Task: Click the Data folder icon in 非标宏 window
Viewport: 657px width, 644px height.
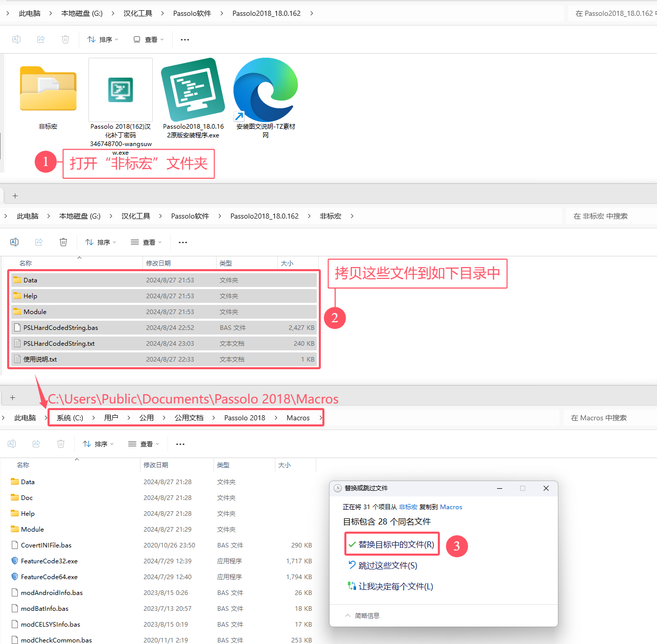Action: click(x=17, y=280)
